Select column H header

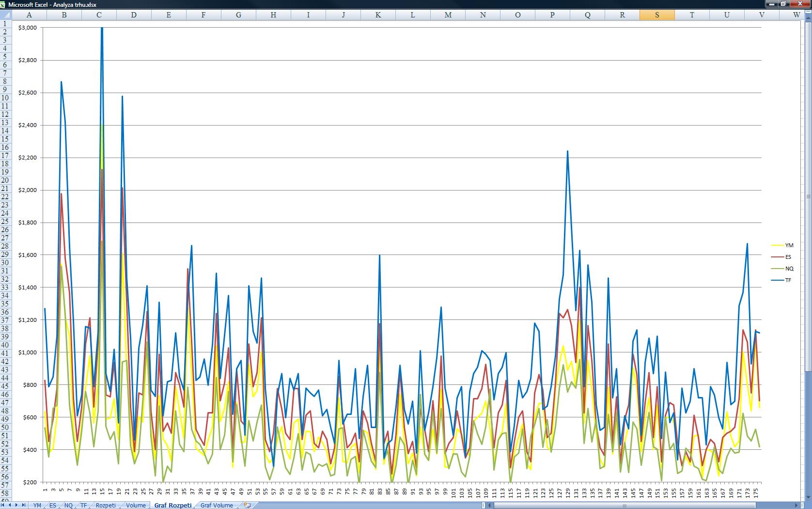click(273, 15)
